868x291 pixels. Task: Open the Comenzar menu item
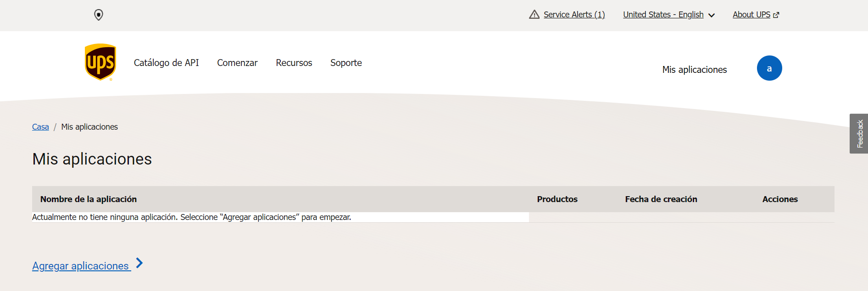237,63
